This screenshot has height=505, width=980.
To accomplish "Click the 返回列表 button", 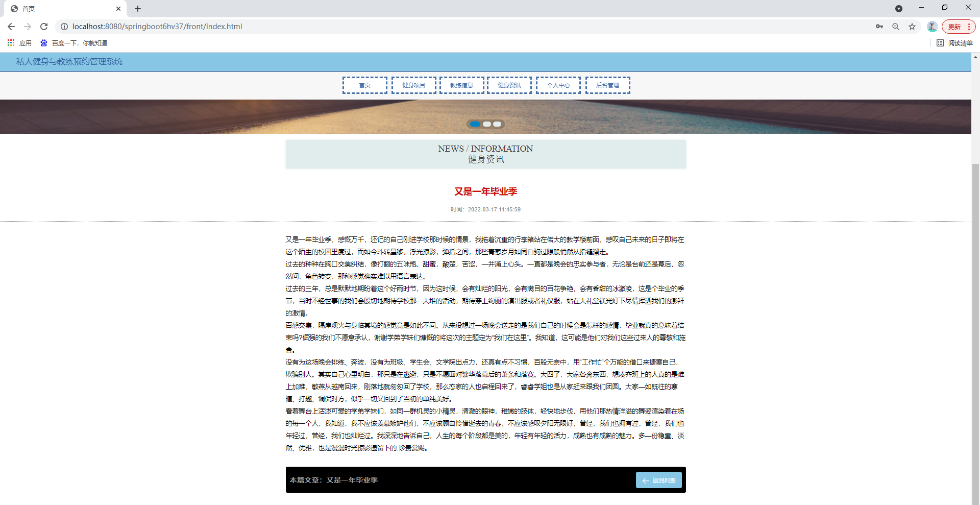I will point(658,480).
